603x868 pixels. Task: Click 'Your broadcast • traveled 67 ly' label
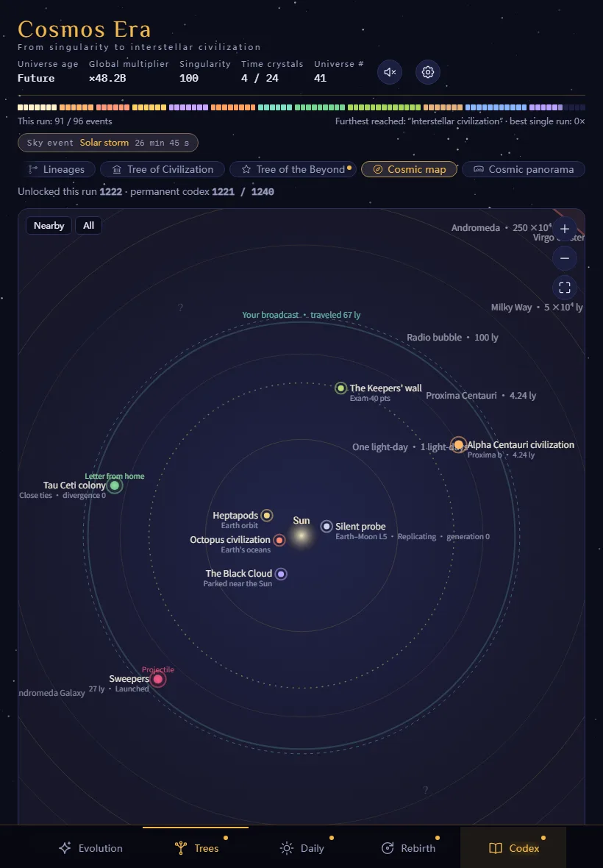(x=301, y=315)
